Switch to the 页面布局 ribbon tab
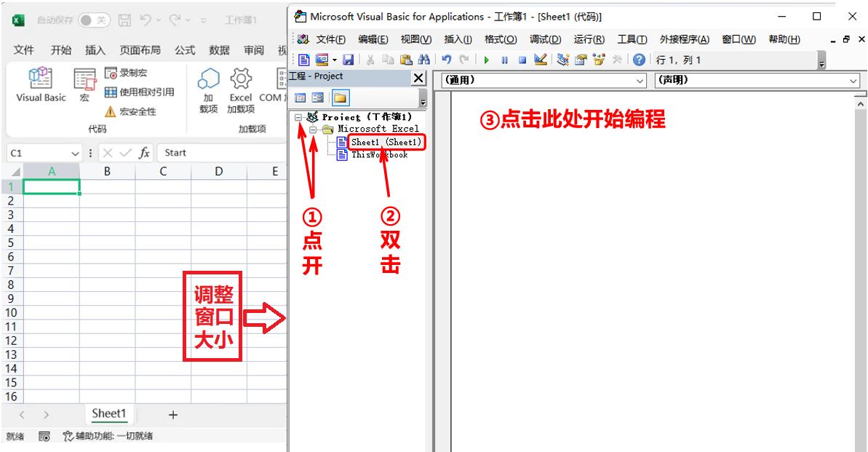The image size is (868, 452). tap(140, 49)
